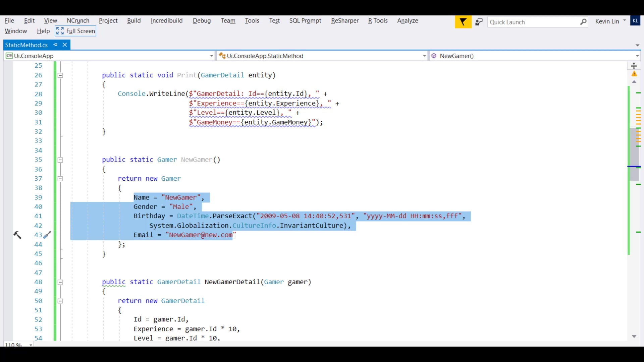Open the ReSharper menu
The width and height of the screenshot is (644, 362).
(344, 21)
